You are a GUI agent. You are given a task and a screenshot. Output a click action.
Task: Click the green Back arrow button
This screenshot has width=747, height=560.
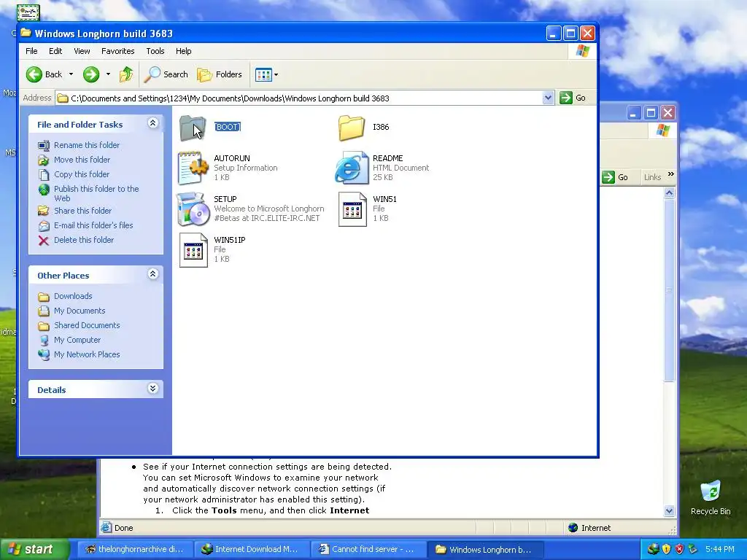click(x=34, y=74)
